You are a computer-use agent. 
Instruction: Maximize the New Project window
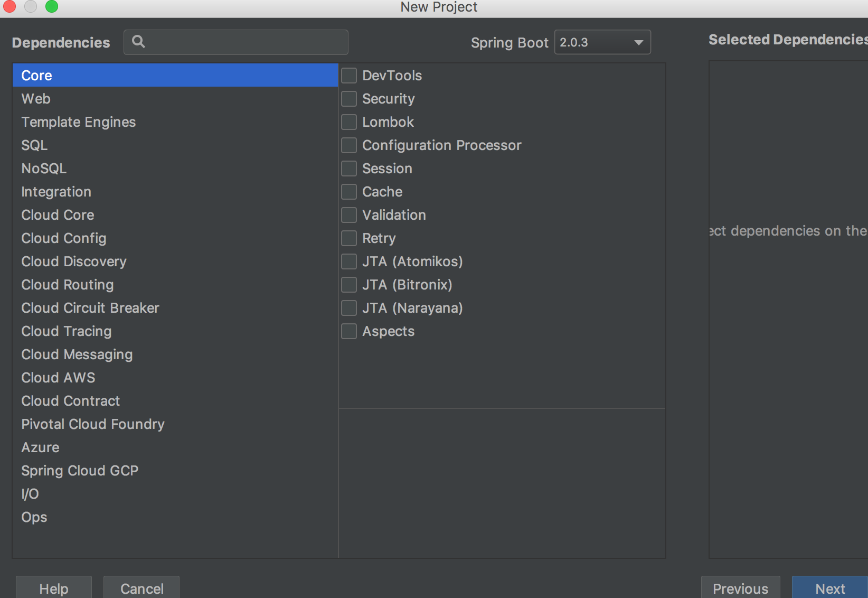tap(52, 6)
